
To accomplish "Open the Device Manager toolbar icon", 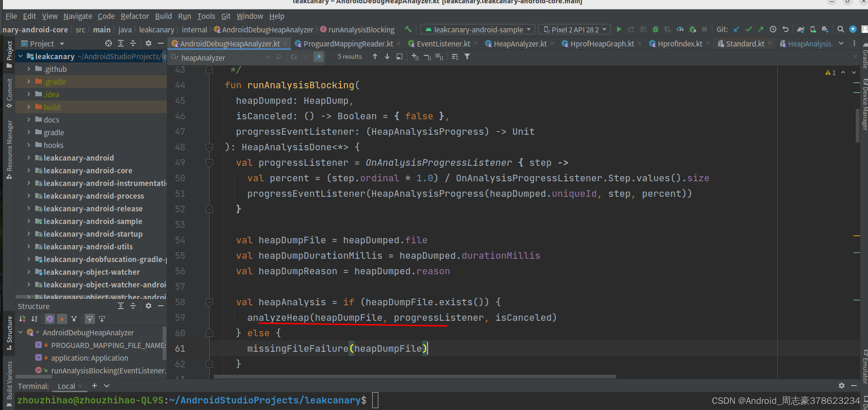I will coord(813,29).
